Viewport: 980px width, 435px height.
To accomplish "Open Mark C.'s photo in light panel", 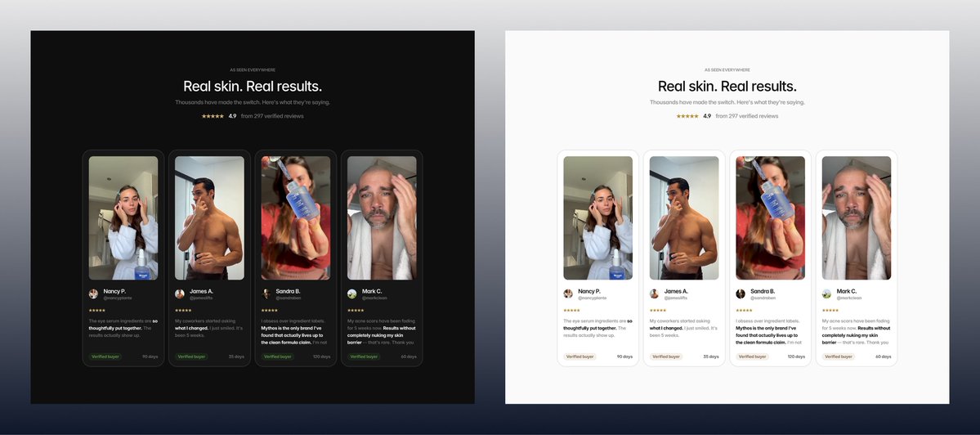I will point(857,218).
